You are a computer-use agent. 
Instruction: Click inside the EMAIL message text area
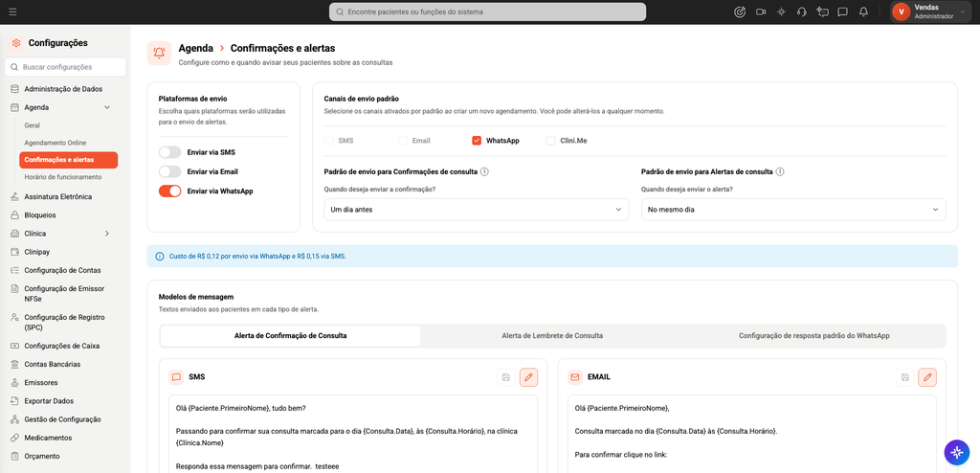point(752,434)
